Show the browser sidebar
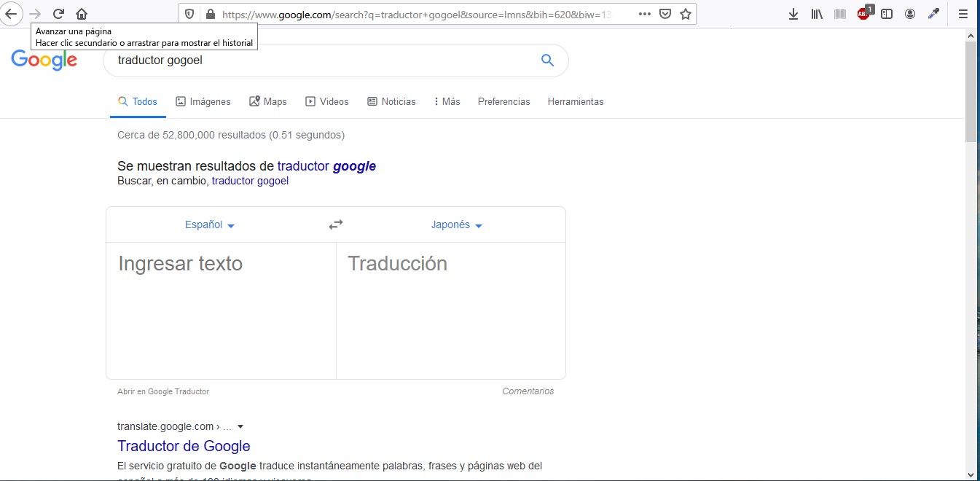This screenshot has width=980, height=481. click(x=887, y=14)
